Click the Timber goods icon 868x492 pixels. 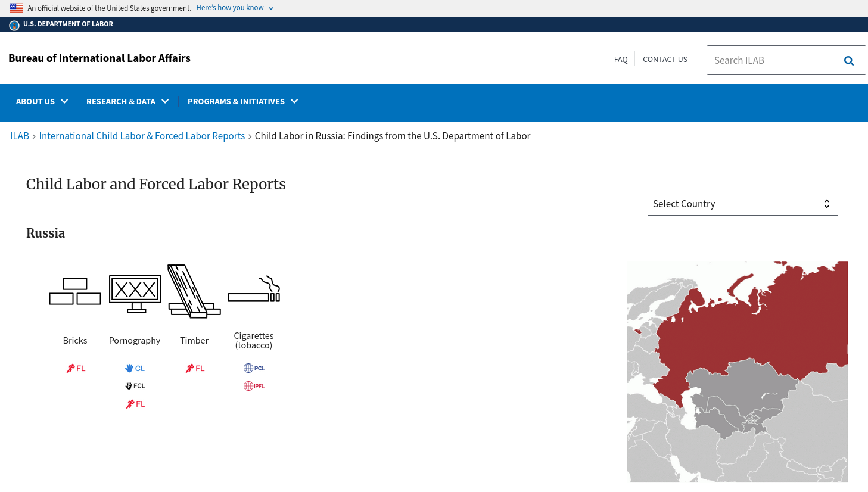click(194, 291)
